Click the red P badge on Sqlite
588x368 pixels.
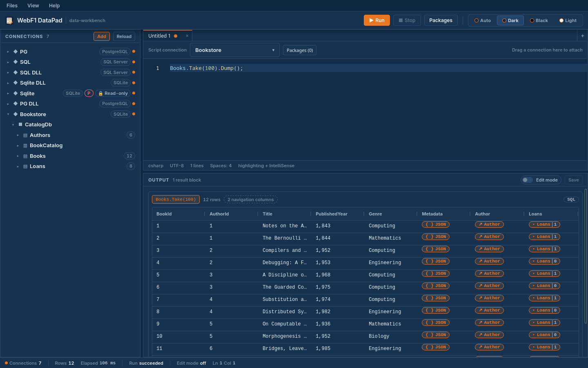coord(89,93)
